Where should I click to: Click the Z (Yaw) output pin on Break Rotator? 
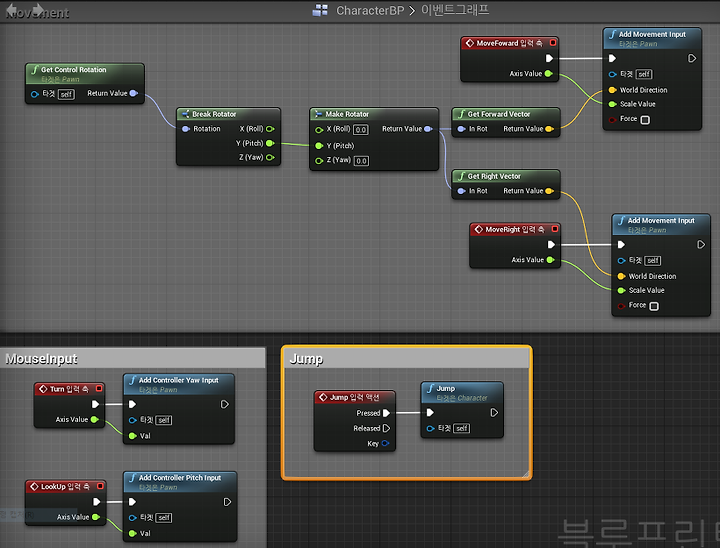pos(270,157)
